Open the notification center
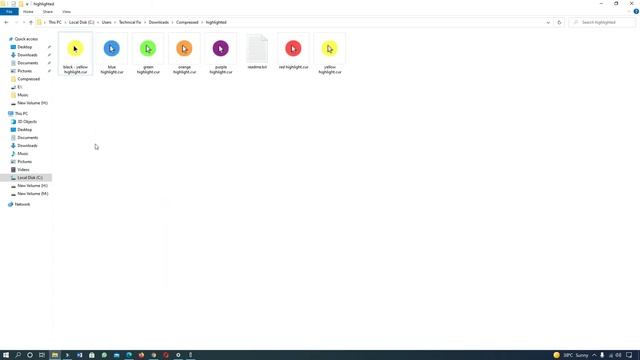The height and width of the screenshot is (360, 640). pos(629,355)
